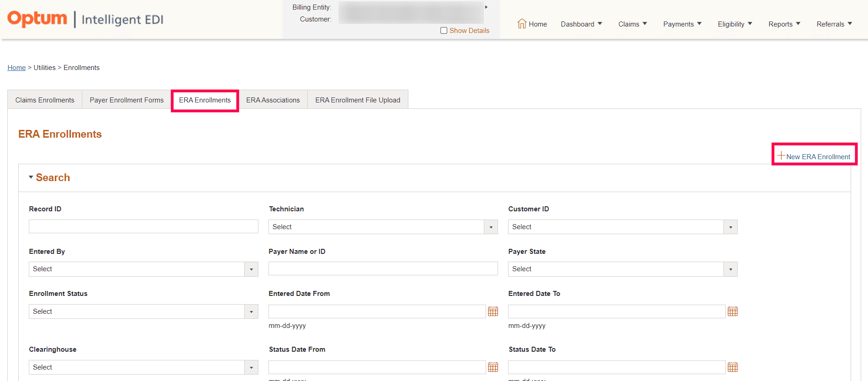Click the Record ID input field
The image size is (868, 381).
pos(143,226)
